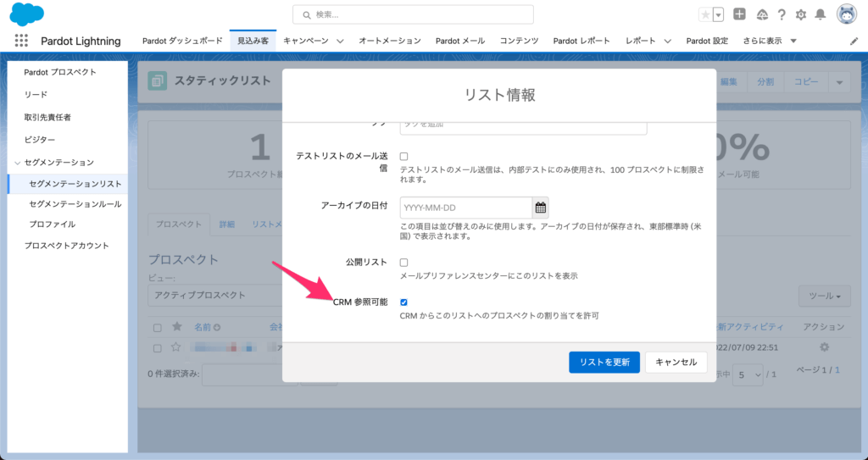Click the magnifier icon in the search box
The width and height of the screenshot is (868, 460).
coord(306,15)
